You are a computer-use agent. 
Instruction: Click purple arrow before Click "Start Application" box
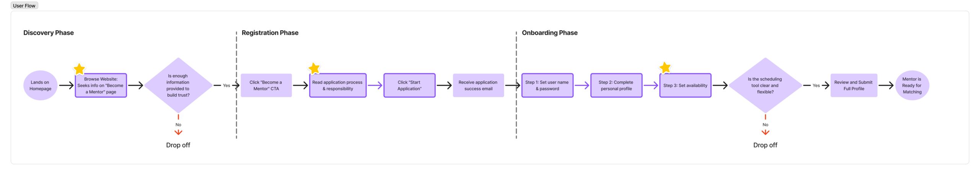pos(375,85)
